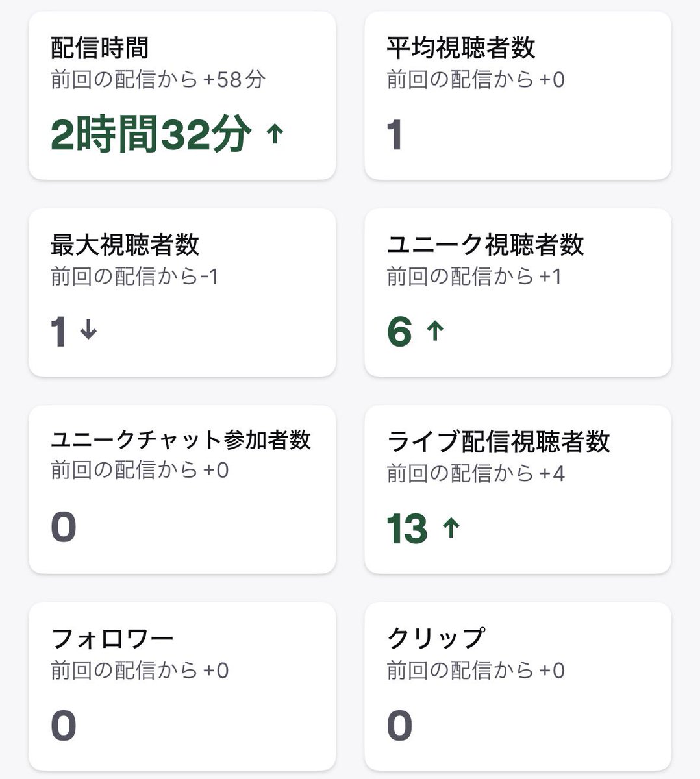Screen dimensions: 700x779
Task: Select the 最大視聴者数 card title
Action: tap(125, 245)
